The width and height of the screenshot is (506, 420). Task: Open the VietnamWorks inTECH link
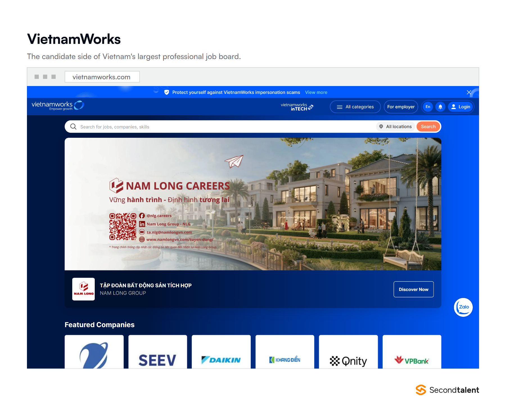pos(297,107)
